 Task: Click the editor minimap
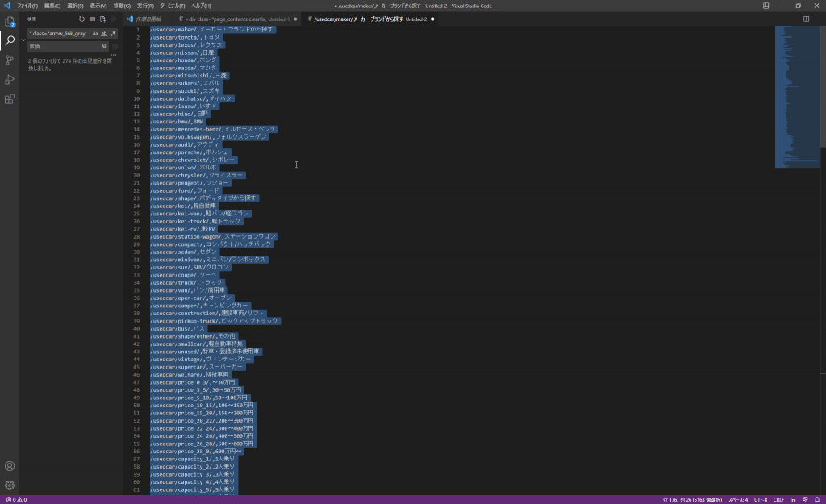797,97
